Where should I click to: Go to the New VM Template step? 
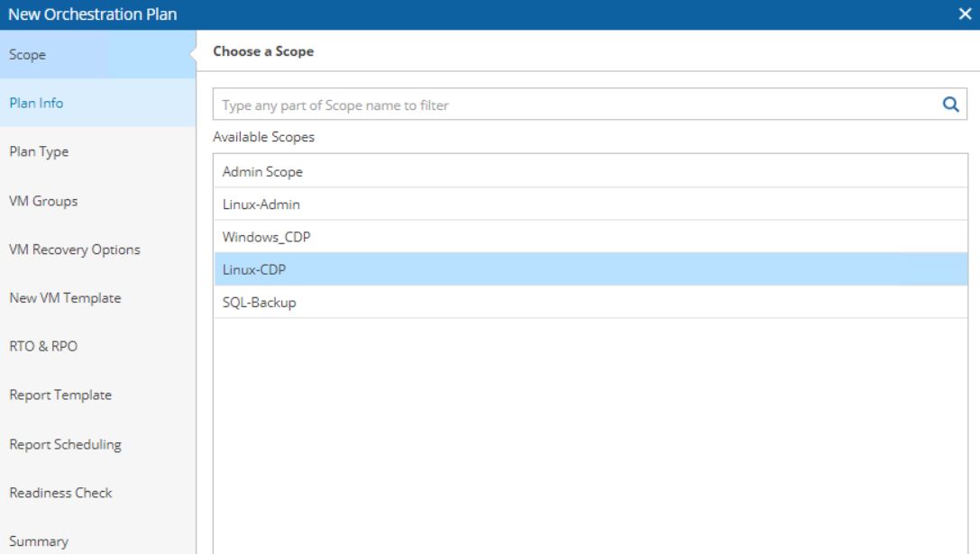click(x=97, y=298)
